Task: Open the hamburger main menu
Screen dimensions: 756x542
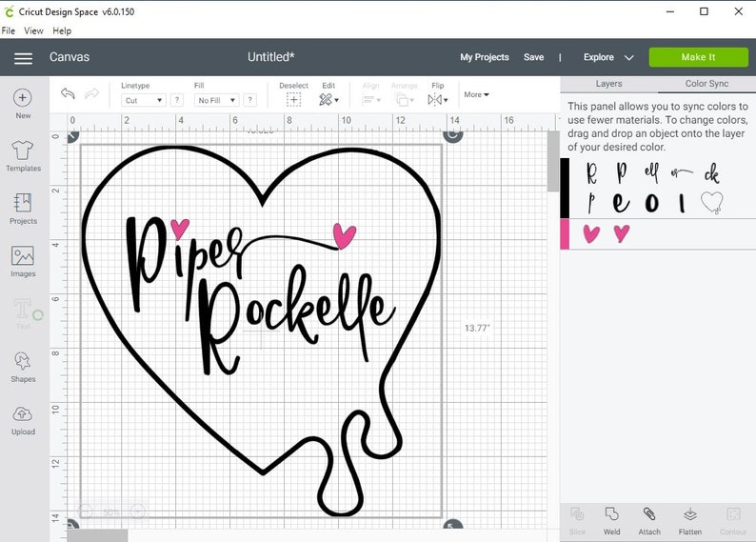Action: coord(23,58)
